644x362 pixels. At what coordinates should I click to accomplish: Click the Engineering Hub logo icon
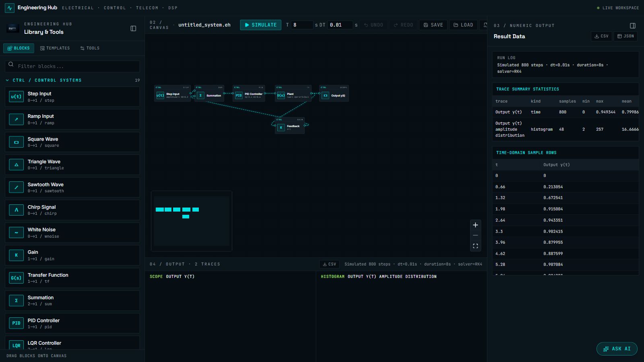[10, 8]
